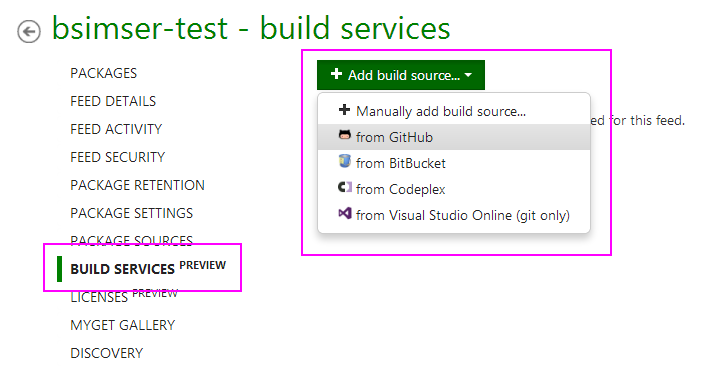Navigate to Package Retention
Image resolution: width=705 pixels, height=374 pixels.
tap(137, 185)
